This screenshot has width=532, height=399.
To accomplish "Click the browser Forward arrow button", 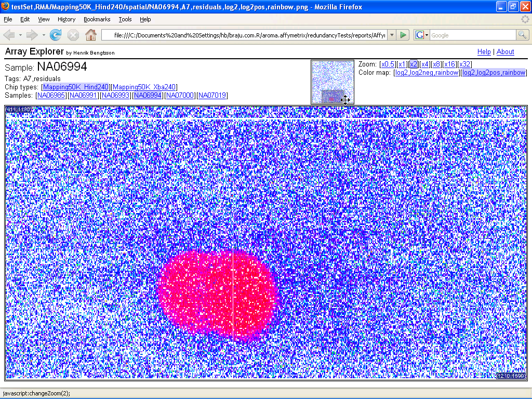I will (x=32, y=35).
